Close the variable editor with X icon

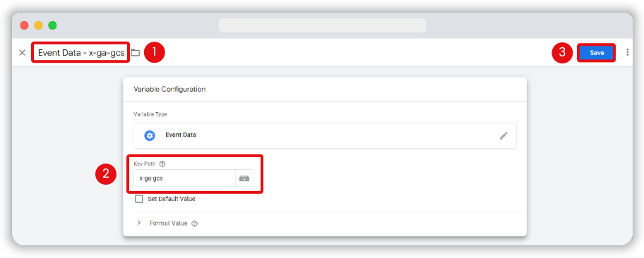pyautogui.click(x=22, y=52)
